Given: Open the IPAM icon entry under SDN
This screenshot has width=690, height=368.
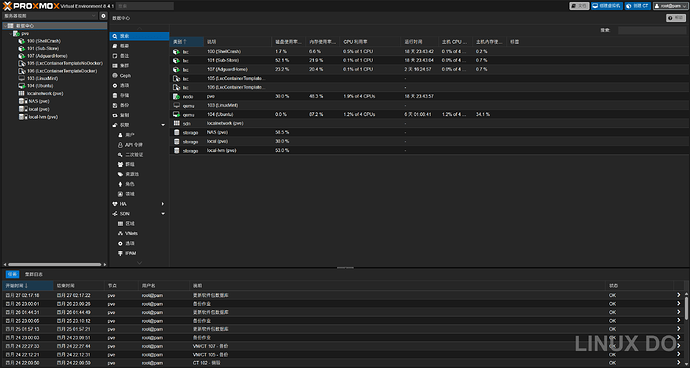Looking at the screenshot, I should click(x=120, y=254).
